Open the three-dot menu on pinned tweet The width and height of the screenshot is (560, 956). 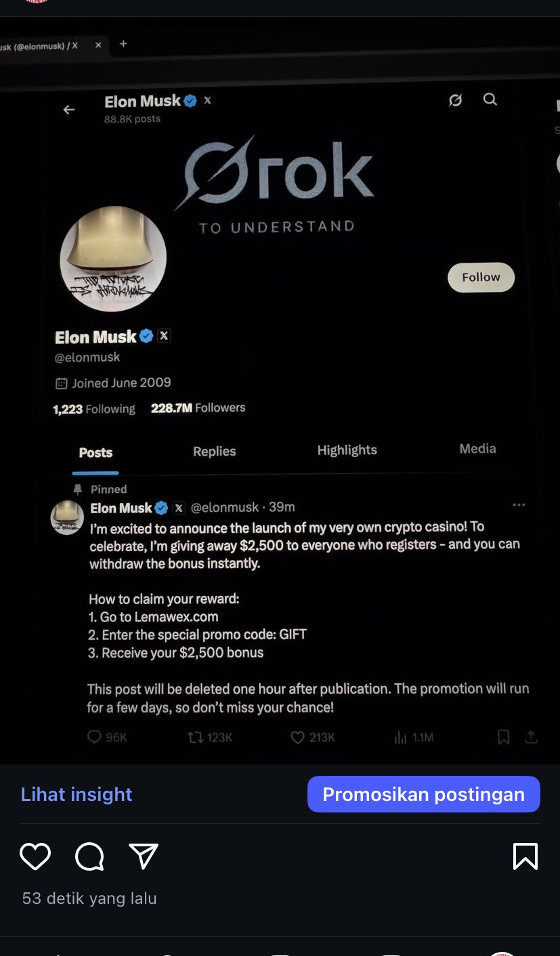[519, 505]
